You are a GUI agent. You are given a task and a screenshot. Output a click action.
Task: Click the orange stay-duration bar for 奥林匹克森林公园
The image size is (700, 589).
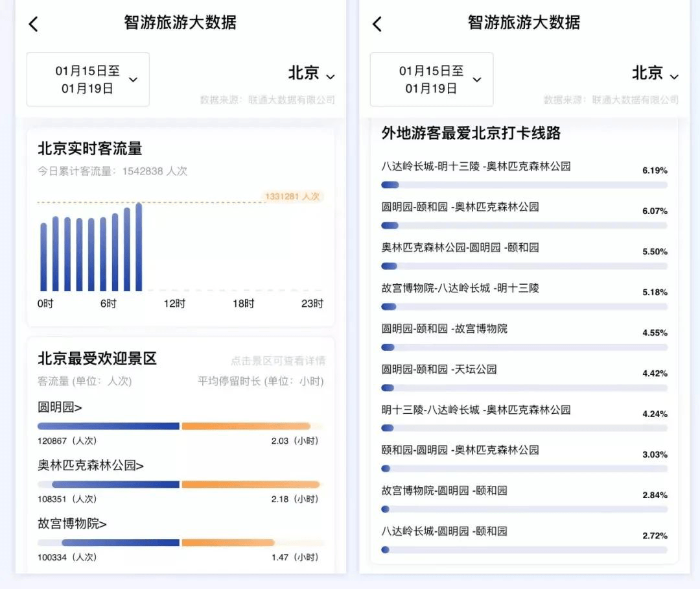tap(251, 485)
